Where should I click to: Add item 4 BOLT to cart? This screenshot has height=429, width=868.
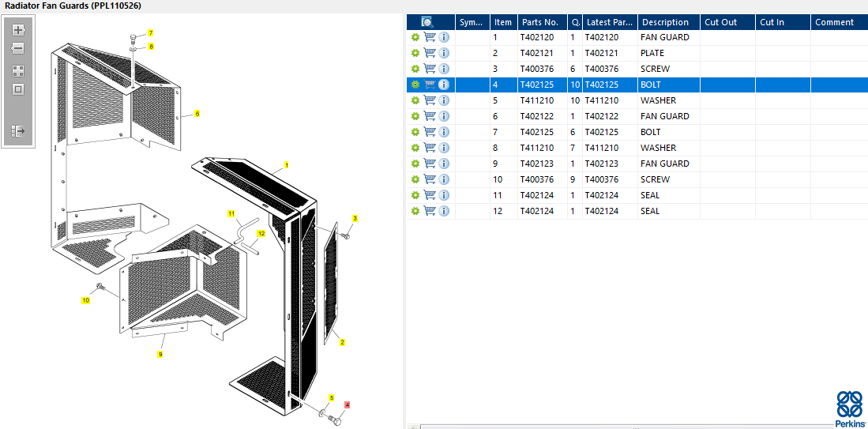430,85
